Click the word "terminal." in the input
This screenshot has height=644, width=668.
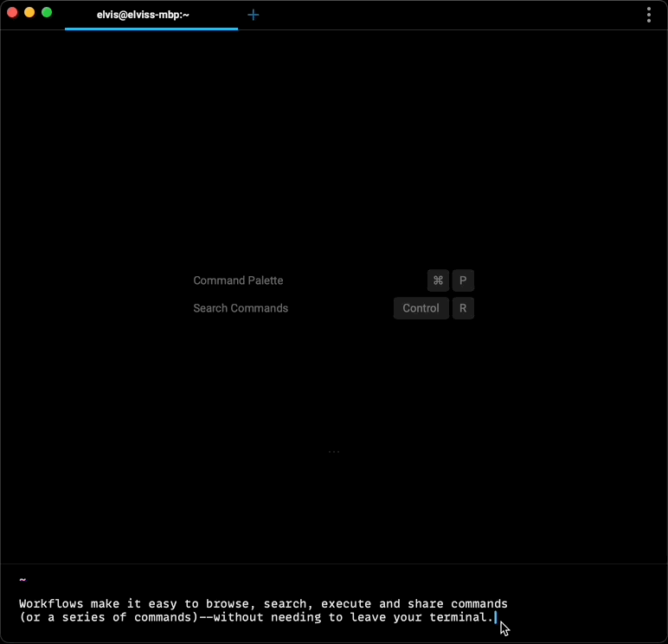[x=461, y=617]
